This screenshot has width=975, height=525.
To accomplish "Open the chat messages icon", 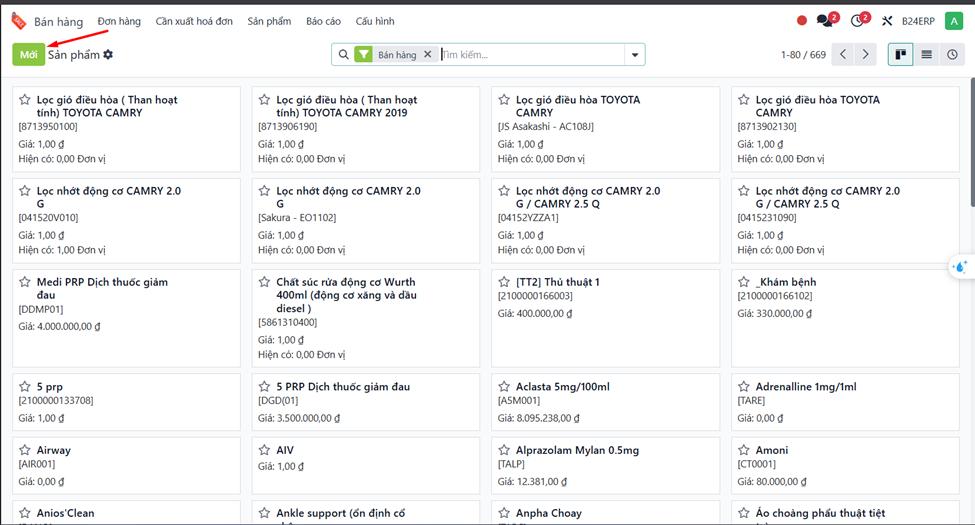I will coord(824,21).
